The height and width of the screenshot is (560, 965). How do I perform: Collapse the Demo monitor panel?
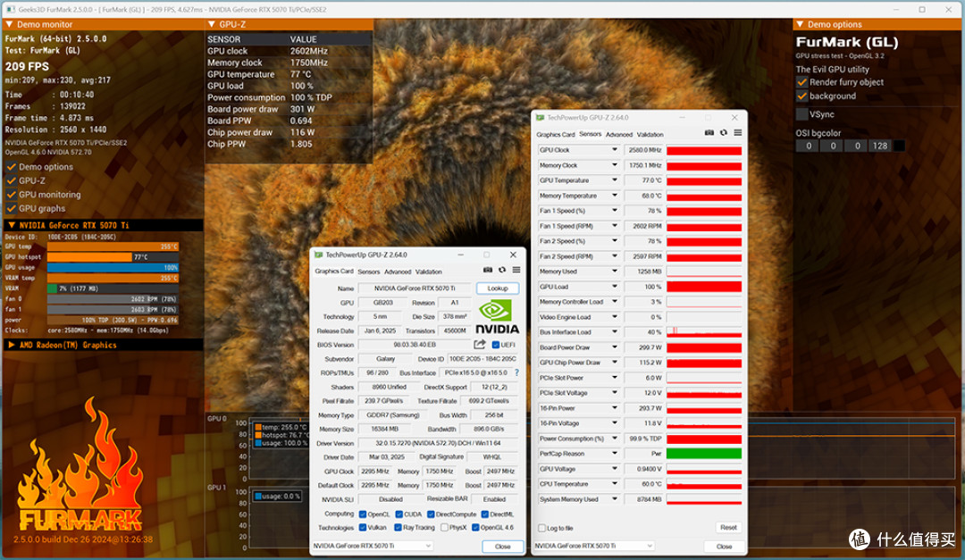[x=9, y=24]
